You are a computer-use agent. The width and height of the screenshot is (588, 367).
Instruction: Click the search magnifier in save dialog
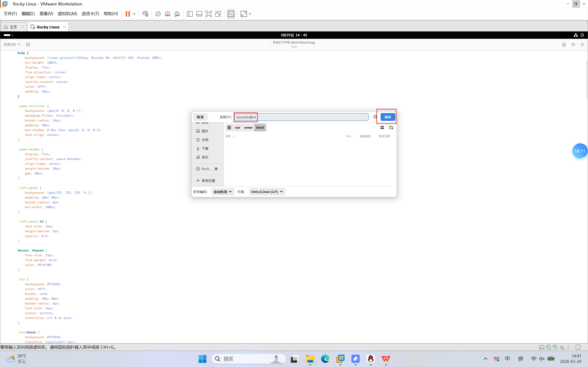click(375, 117)
